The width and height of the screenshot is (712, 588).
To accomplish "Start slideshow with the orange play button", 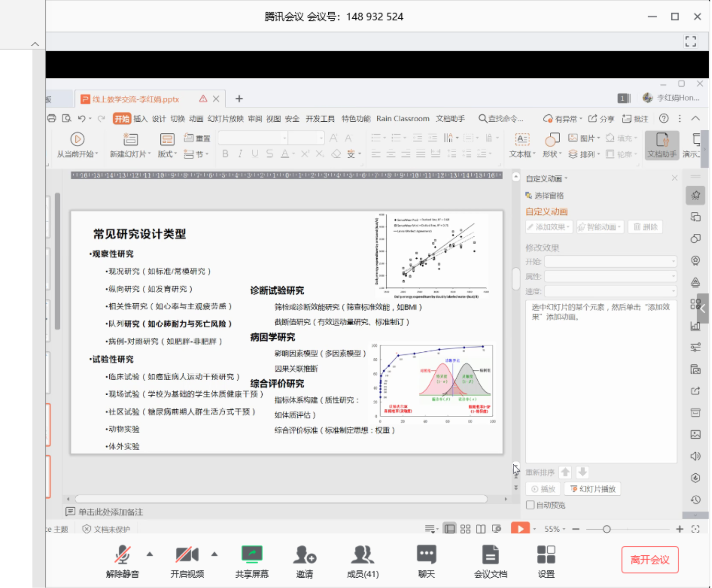I will (520, 529).
